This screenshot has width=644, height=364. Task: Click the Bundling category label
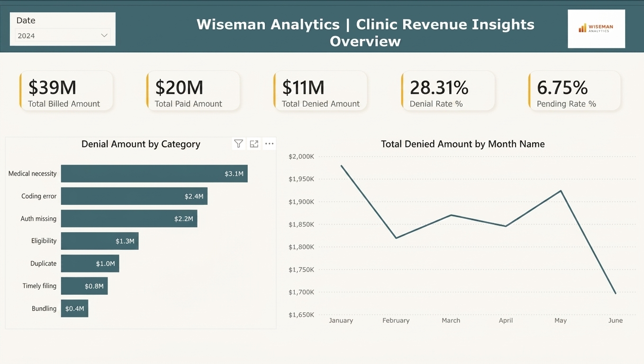point(44,309)
